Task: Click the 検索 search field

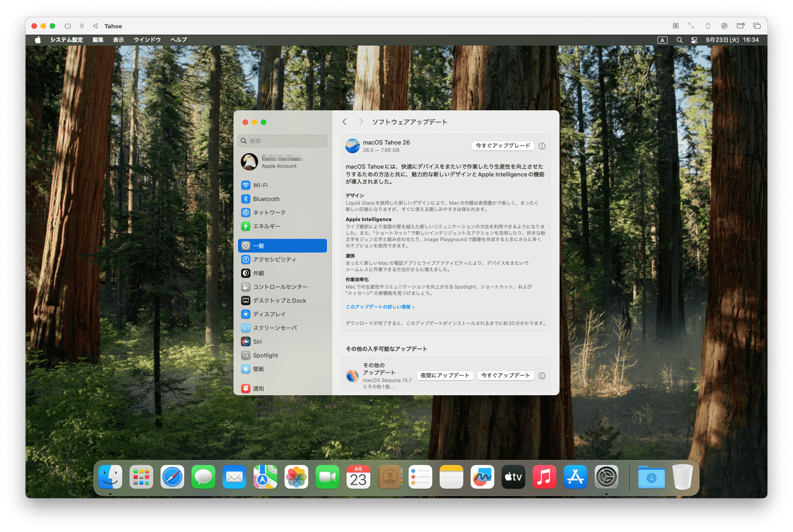Action: (x=282, y=141)
